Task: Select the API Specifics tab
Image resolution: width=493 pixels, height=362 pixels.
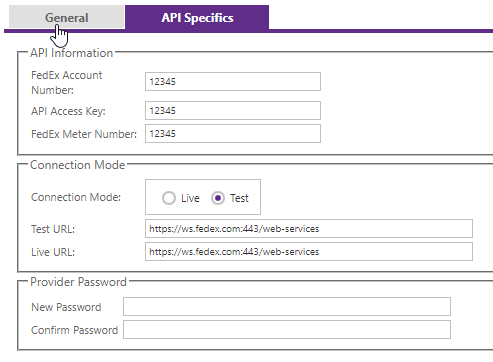Action: pyautogui.click(x=197, y=17)
